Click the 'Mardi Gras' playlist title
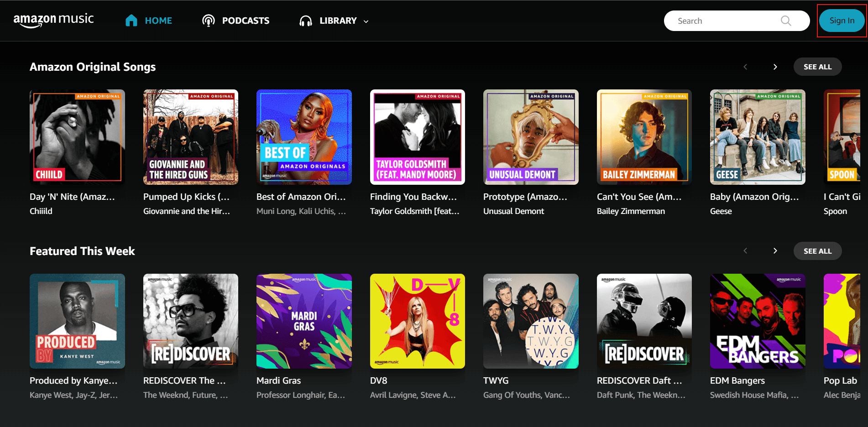 point(278,380)
